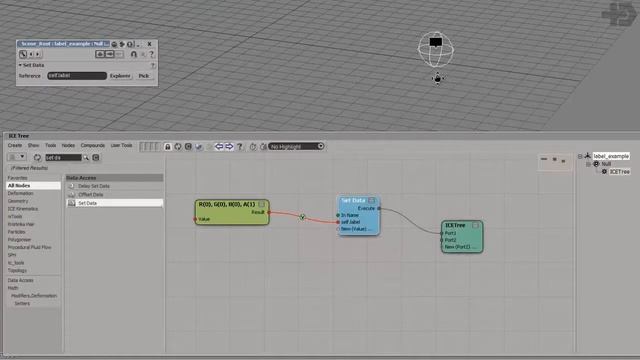Click the connection marker on red wire

tap(302, 217)
